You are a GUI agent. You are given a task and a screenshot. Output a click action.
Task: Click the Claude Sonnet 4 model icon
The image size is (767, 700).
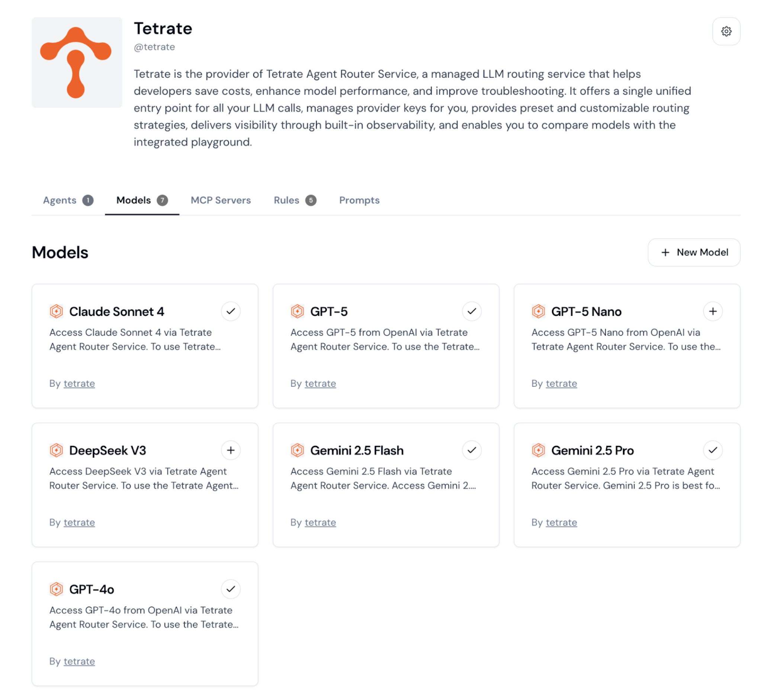[x=56, y=311]
